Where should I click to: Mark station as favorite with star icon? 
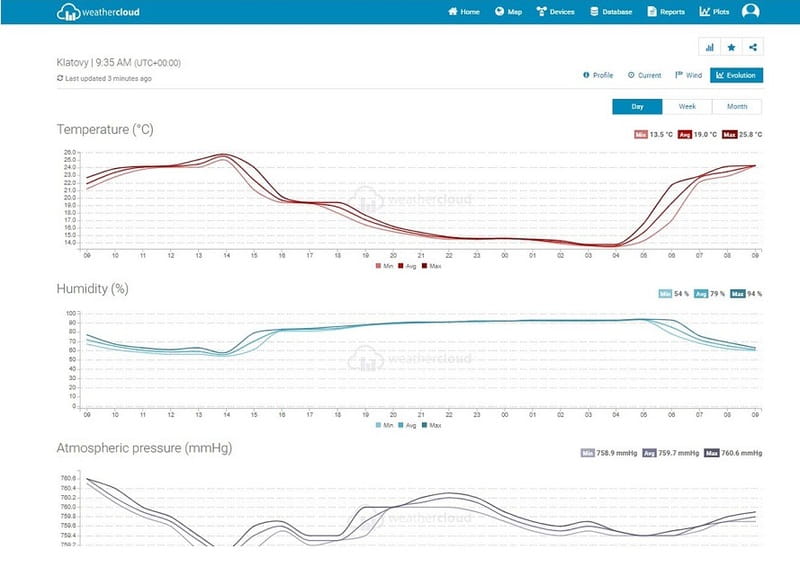731,47
